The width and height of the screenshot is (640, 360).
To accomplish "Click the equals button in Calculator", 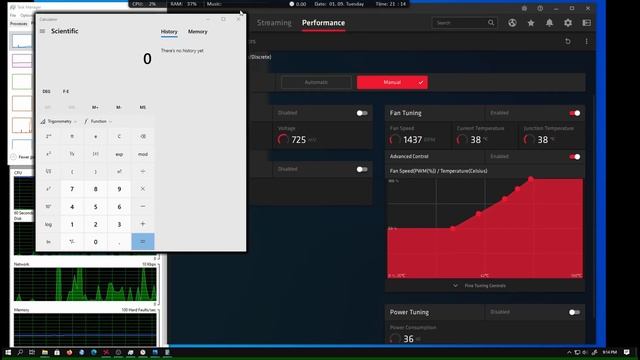I will click(143, 242).
